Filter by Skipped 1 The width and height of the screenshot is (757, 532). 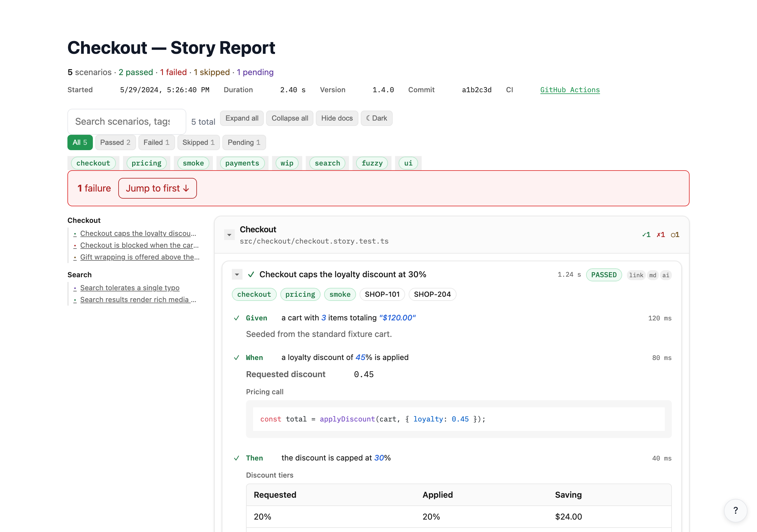point(198,142)
